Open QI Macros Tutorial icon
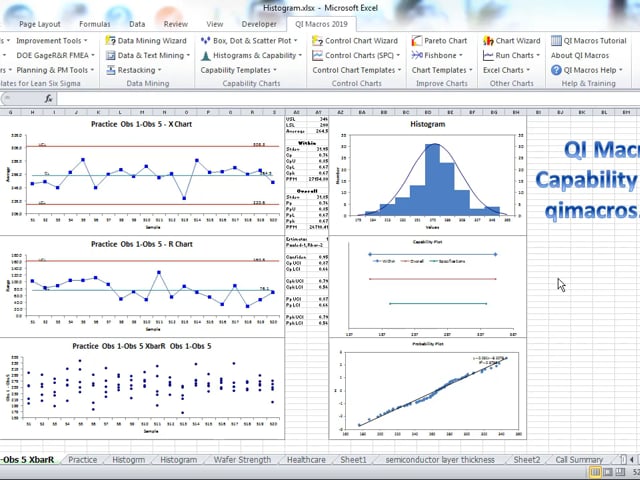The width and height of the screenshot is (640, 480). pyautogui.click(x=556, y=40)
